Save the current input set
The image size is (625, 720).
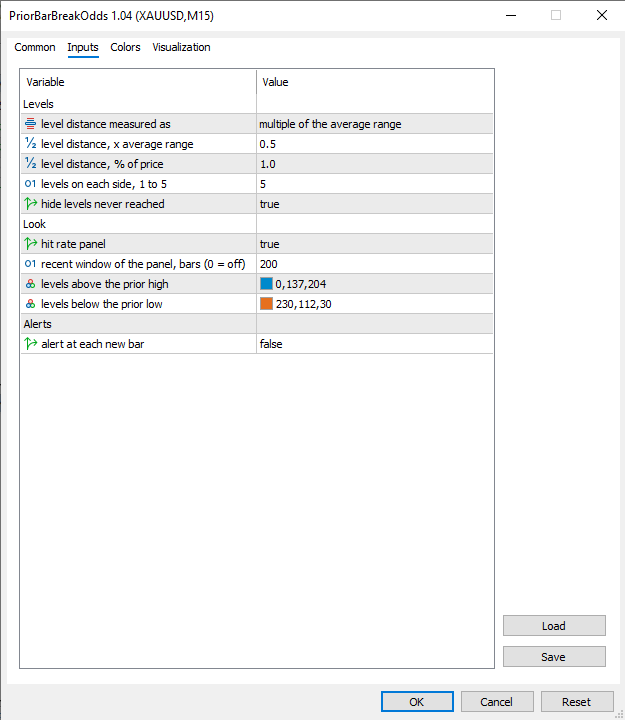click(x=554, y=657)
